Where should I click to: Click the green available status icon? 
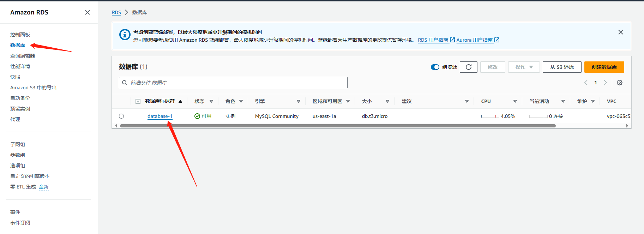[x=197, y=116]
